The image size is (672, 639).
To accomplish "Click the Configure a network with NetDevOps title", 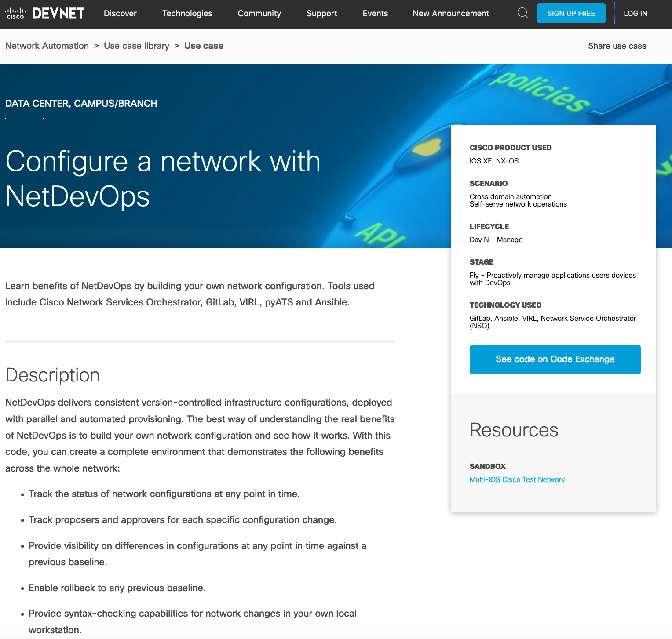I will [x=163, y=178].
